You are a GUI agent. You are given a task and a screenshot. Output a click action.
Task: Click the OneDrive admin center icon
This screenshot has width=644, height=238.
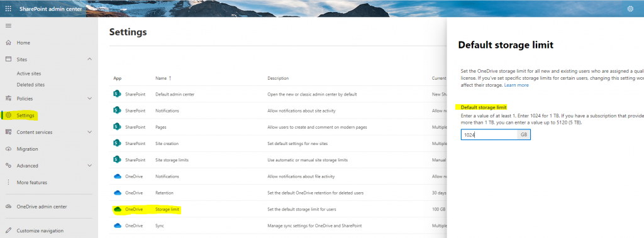pos(8,207)
